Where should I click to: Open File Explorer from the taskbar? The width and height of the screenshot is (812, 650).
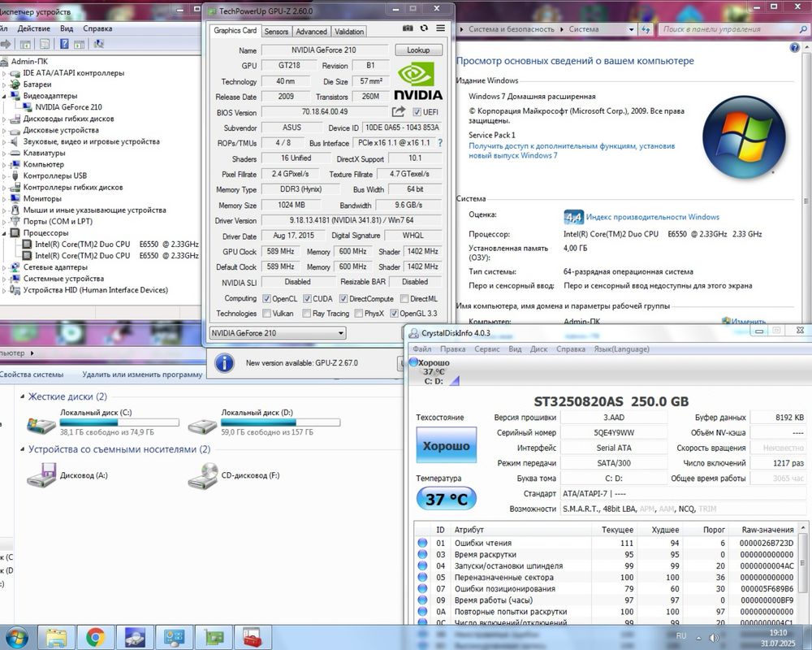(56, 638)
